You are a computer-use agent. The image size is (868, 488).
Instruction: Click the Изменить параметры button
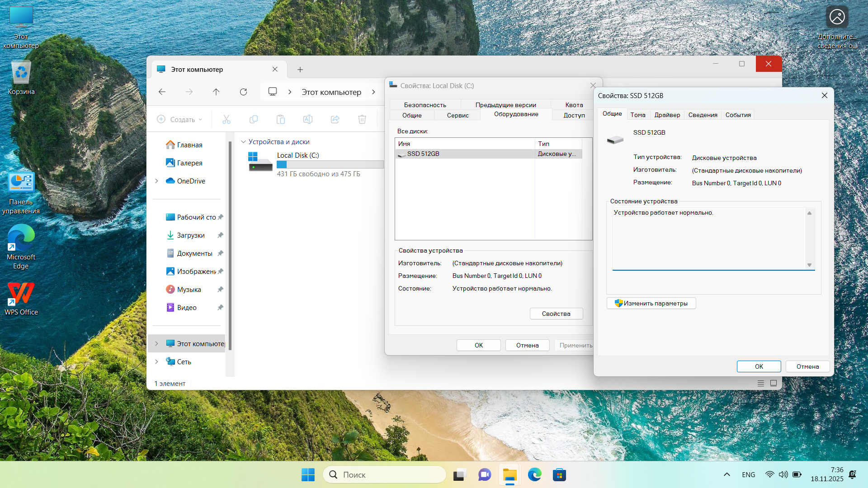(651, 303)
